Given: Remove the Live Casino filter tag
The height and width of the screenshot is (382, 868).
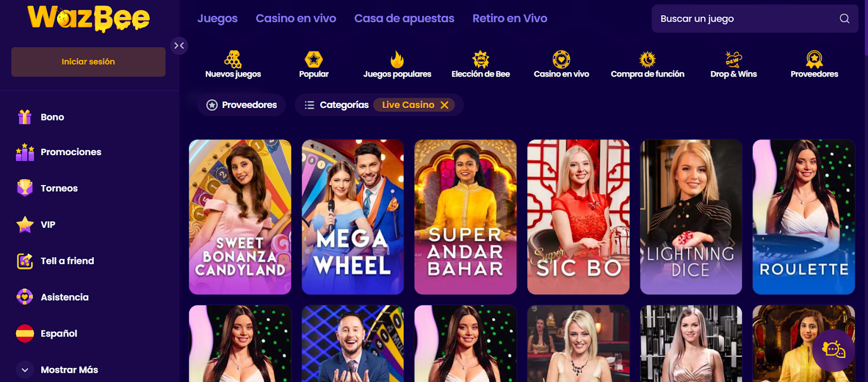Looking at the screenshot, I should (444, 105).
